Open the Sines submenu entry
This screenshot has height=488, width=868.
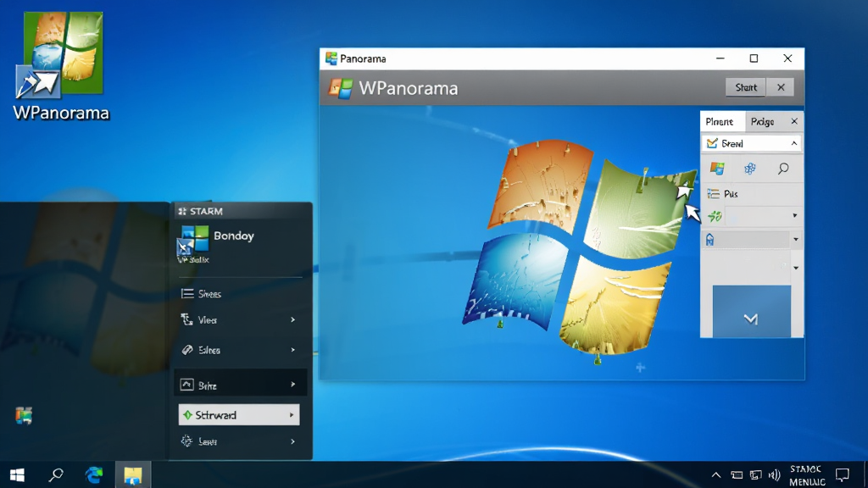pos(241,350)
